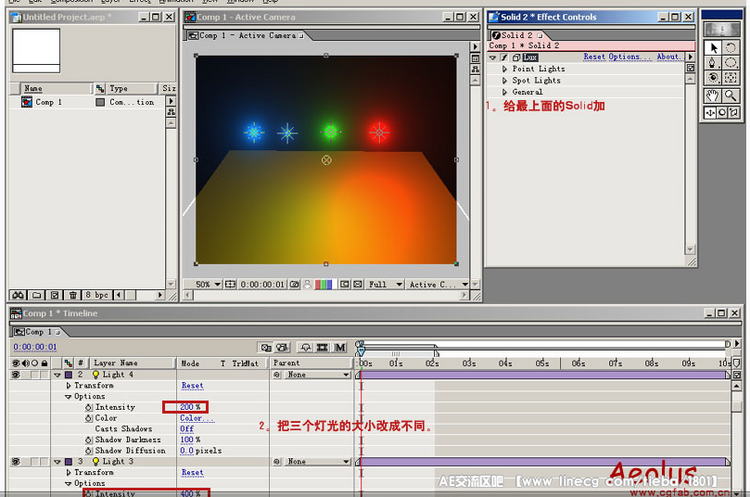The image size is (750, 497).
Task: Select the Rotation tool in toolbox
Action: point(730,48)
